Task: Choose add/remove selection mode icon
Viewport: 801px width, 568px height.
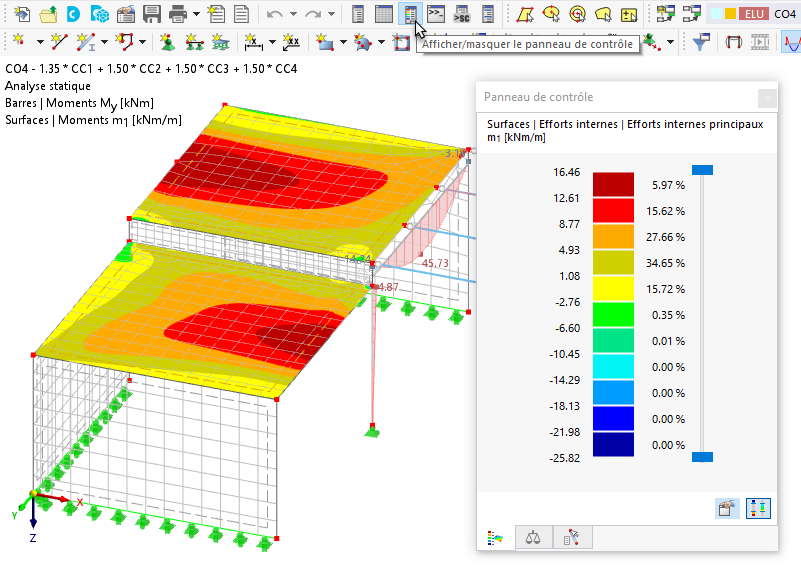Action: coord(629,14)
